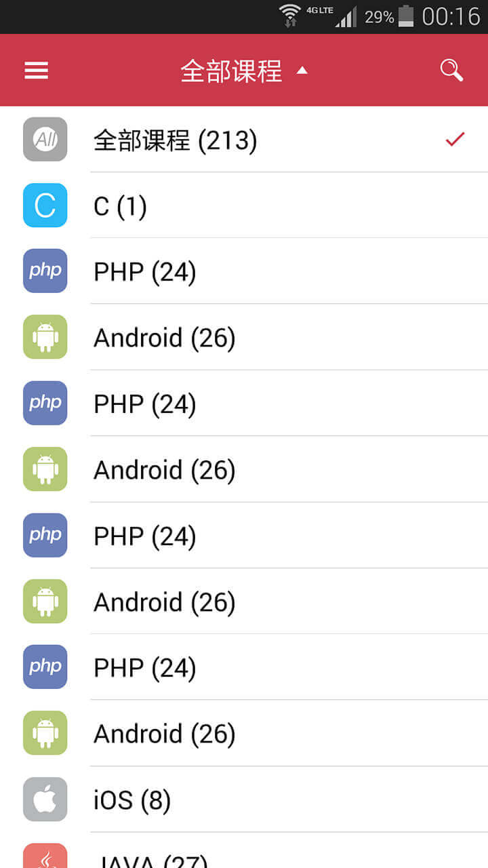This screenshot has width=488, height=868.
Task: Select PHP (24) row just above iOS's Android
Action: pos(145,668)
